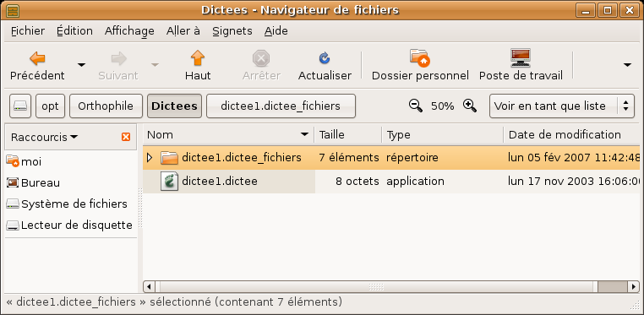Expand the dictee1.dictee_fichiers folder triangle
This screenshot has height=315, width=644.
(150, 157)
